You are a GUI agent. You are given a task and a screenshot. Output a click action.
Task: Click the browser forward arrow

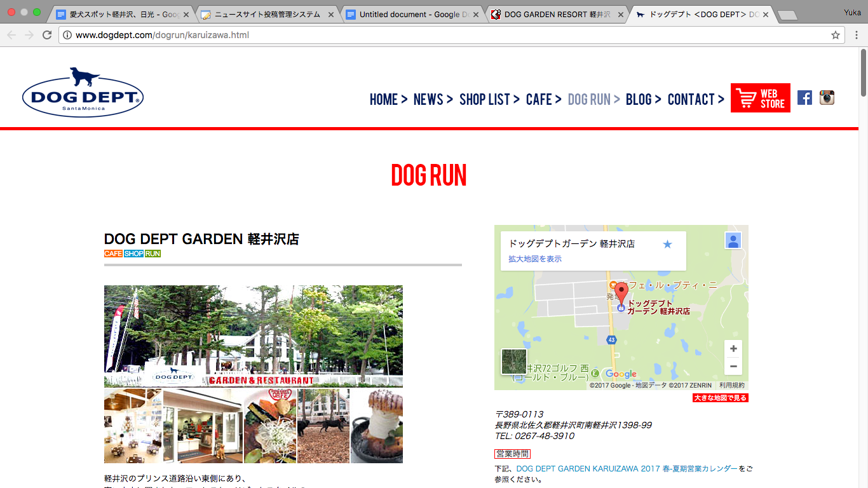29,35
